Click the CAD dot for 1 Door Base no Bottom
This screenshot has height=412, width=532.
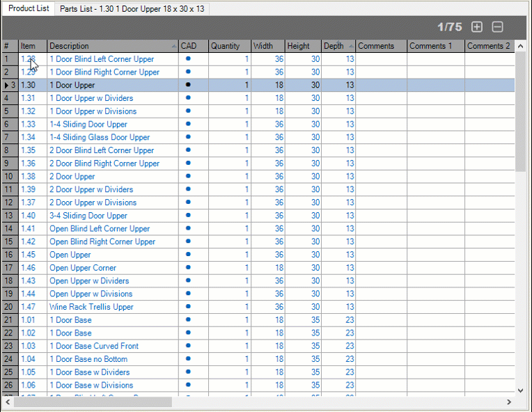[188, 359]
